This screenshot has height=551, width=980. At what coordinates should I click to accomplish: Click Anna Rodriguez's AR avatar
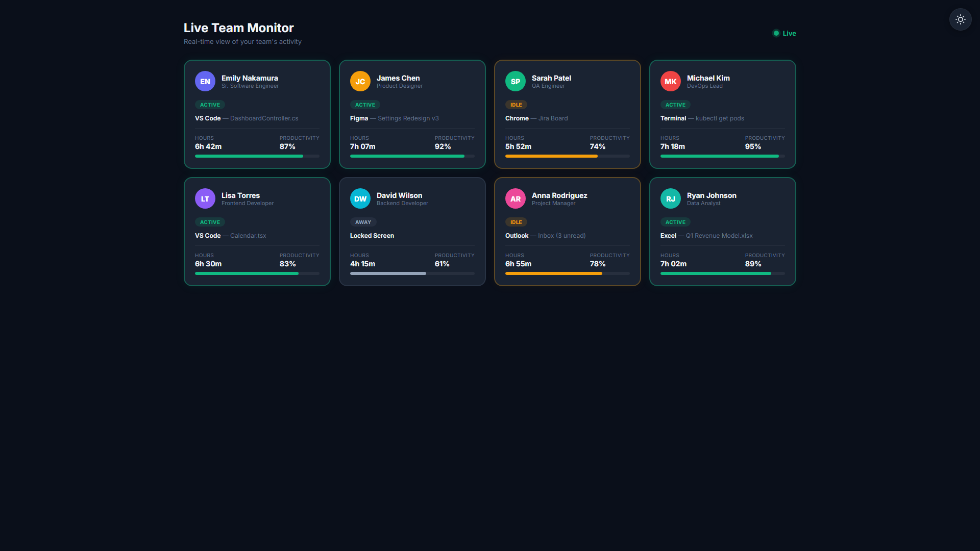click(516, 198)
